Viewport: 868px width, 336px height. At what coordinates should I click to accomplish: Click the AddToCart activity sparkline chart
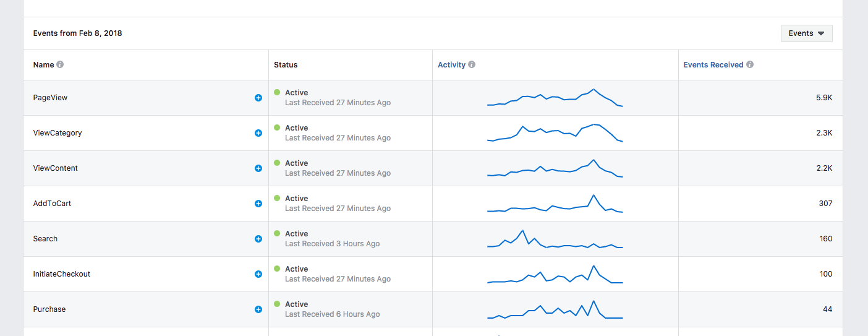click(x=555, y=204)
